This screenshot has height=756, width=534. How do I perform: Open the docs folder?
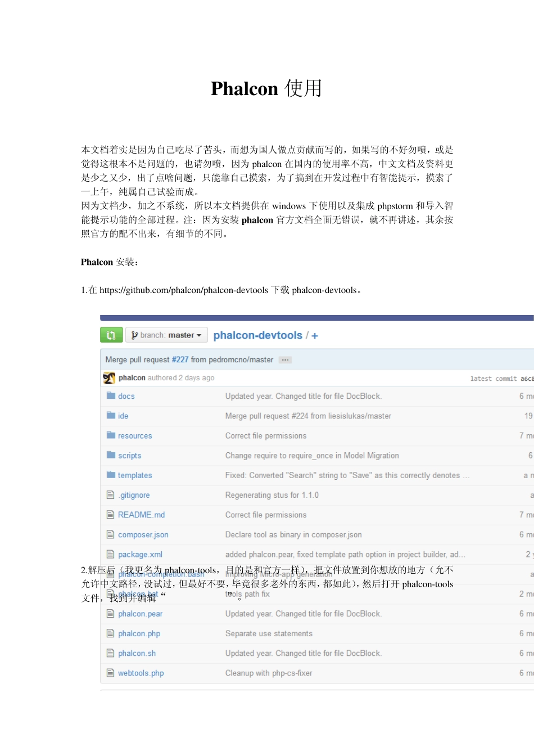126,396
